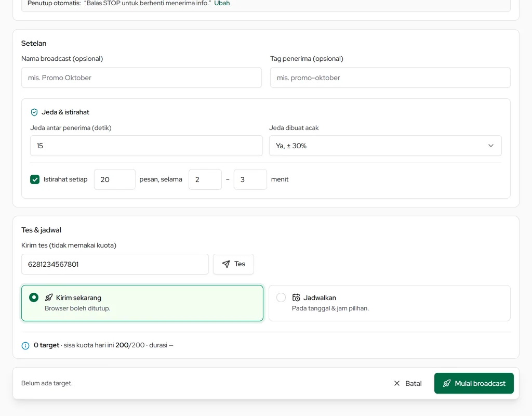This screenshot has height=416, width=532.
Task: Click the X icon next to Batal
Action: tap(396, 383)
